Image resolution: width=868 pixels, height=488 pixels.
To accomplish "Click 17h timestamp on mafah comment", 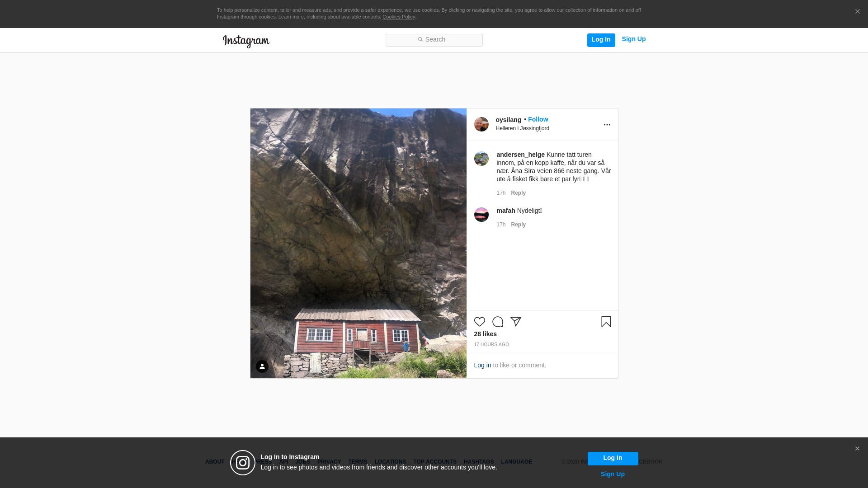I will pos(501,225).
